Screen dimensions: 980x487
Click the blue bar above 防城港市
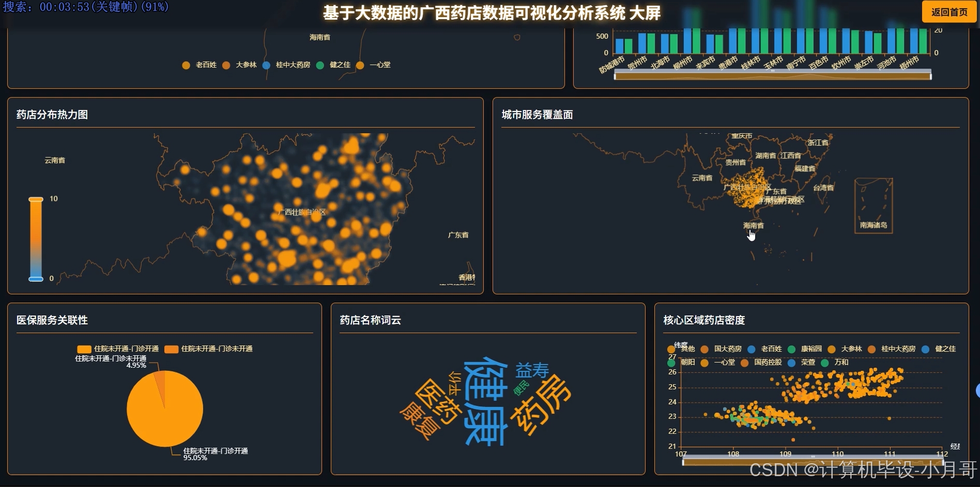click(620, 45)
